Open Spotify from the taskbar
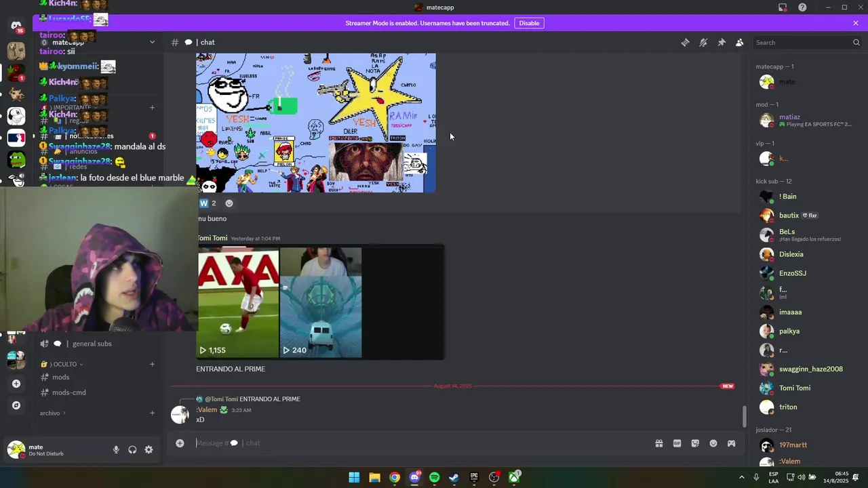The image size is (868, 488). 434,477
